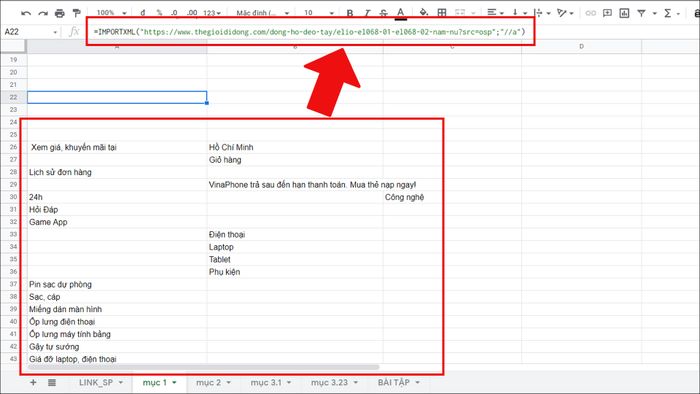Decrease decimal places
The width and height of the screenshot is (700, 394).
(x=175, y=13)
